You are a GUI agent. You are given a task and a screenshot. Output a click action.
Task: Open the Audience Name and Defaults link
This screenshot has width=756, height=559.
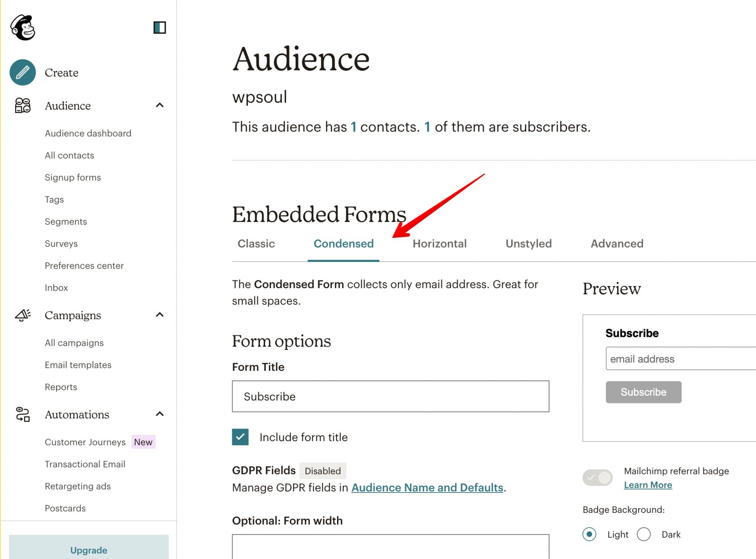click(427, 488)
